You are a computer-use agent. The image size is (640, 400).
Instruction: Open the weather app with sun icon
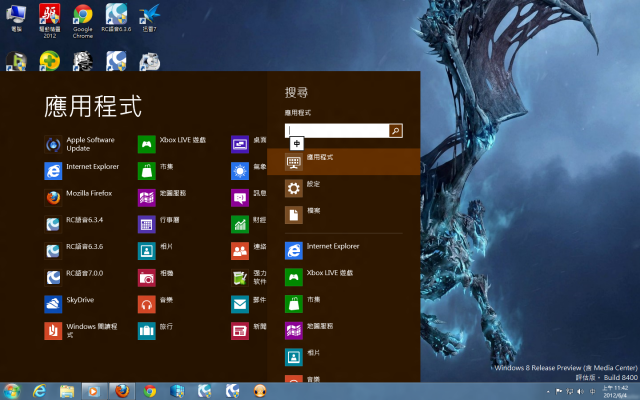tap(249, 171)
